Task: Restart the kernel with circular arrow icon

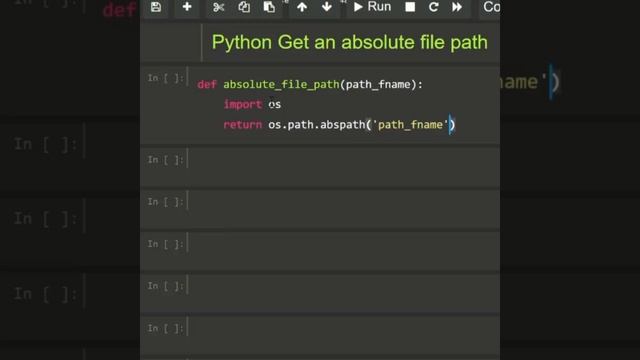Action: (433, 7)
